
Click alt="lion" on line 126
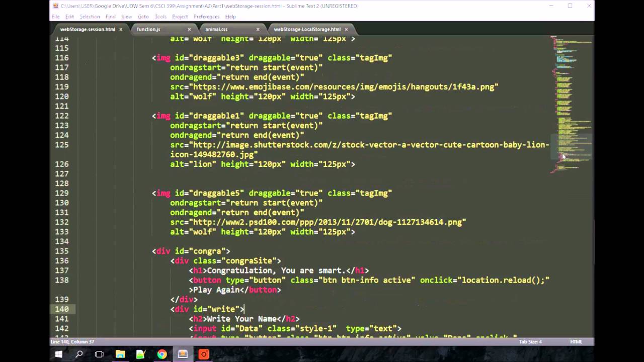click(x=193, y=164)
